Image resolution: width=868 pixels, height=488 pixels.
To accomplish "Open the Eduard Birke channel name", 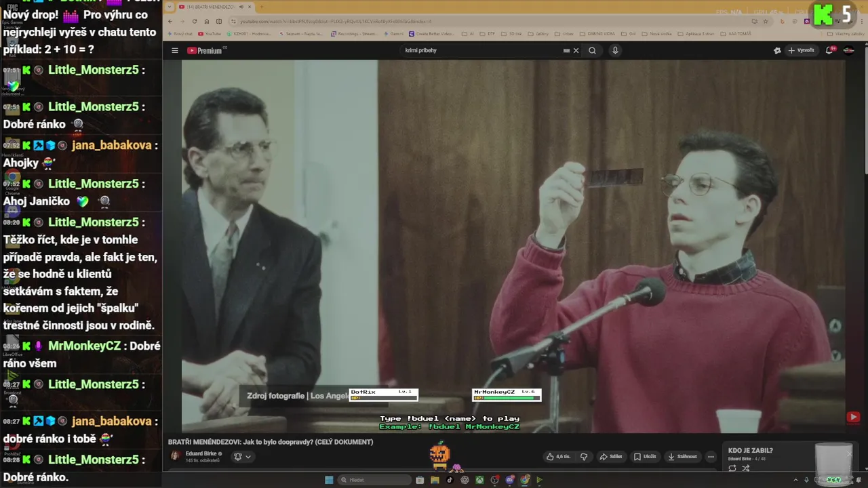I will coord(201,453).
